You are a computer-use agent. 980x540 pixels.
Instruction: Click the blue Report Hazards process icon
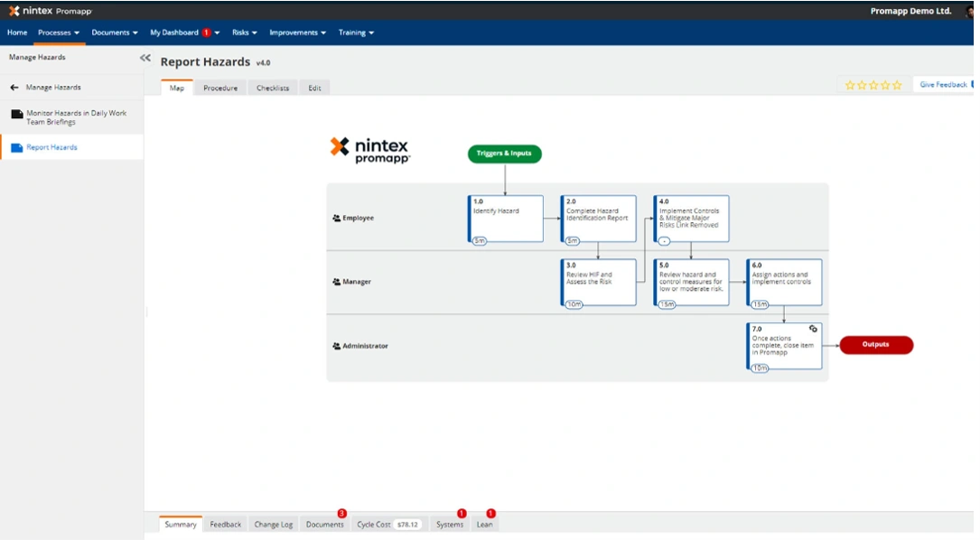click(x=17, y=147)
